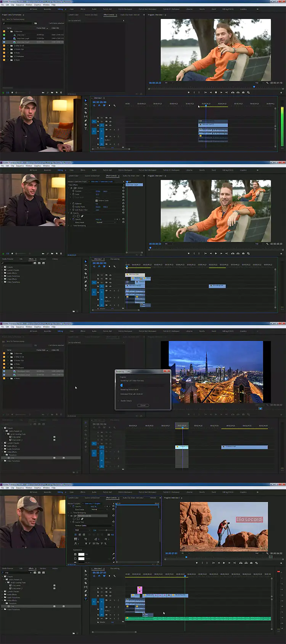This screenshot has width=286, height=644.
Task: Step forward one frame in 00:00:24:23 window's monitor
Action: pos(221,92)
